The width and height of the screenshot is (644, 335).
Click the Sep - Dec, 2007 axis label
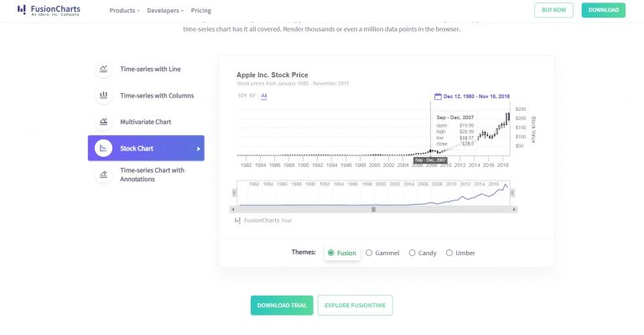430,160
